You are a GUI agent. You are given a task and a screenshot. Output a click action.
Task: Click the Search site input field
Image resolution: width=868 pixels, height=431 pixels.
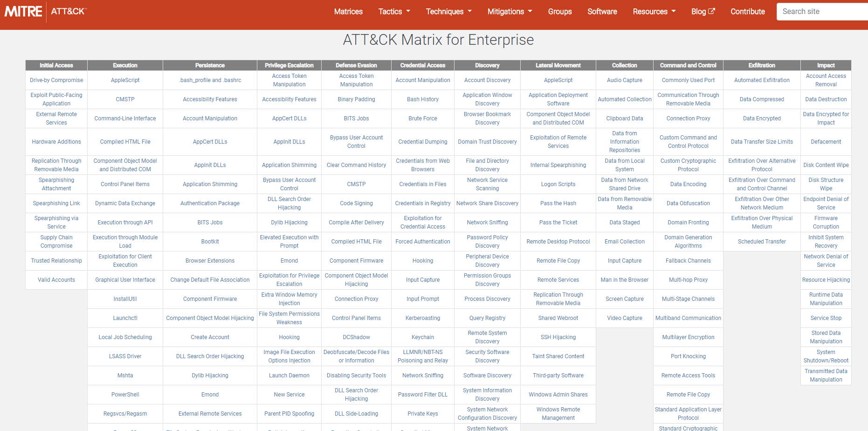coord(822,12)
